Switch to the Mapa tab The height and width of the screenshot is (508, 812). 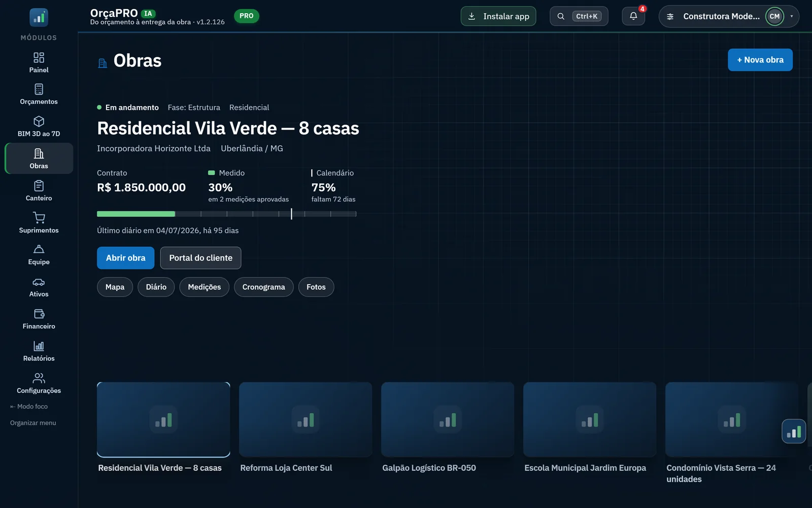pyautogui.click(x=115, y=287)
